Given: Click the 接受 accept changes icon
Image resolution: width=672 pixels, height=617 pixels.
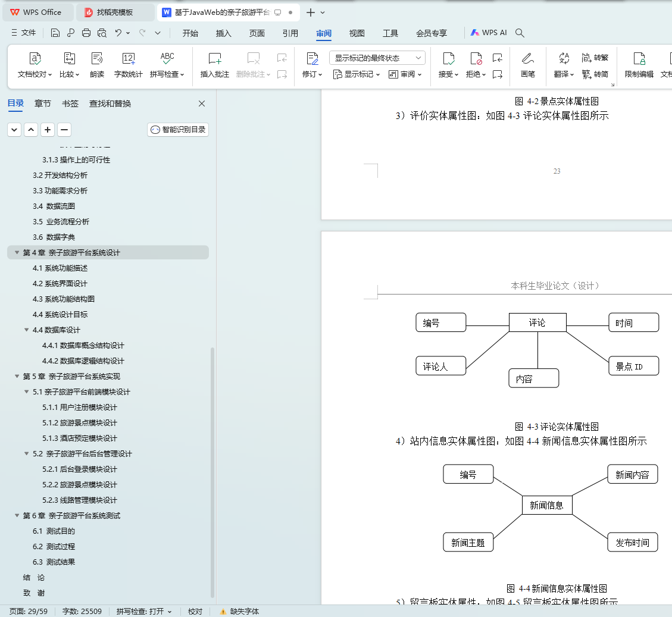Looking at the screenshot, I should tap(448, 58).
